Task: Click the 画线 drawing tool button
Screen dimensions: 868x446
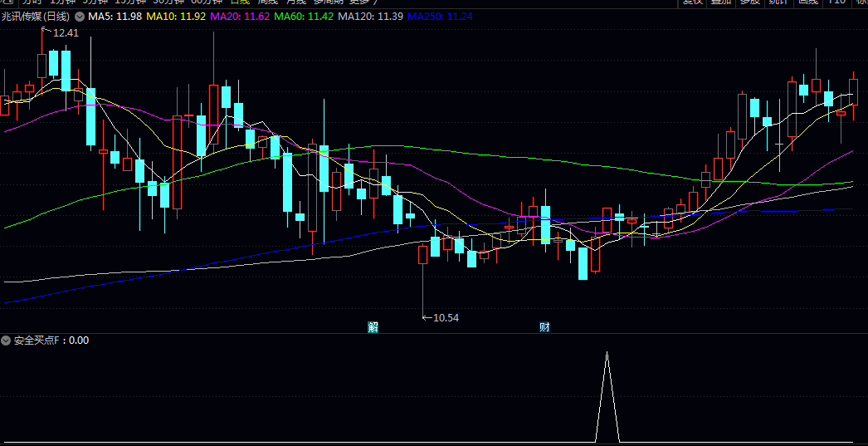Action: coord(807,2)
